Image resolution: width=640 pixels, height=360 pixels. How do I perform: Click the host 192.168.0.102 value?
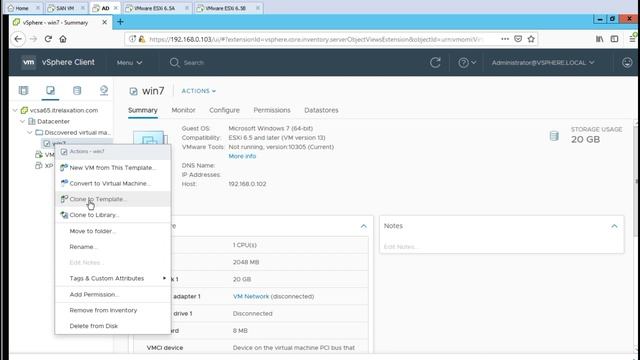pos(247,184)
